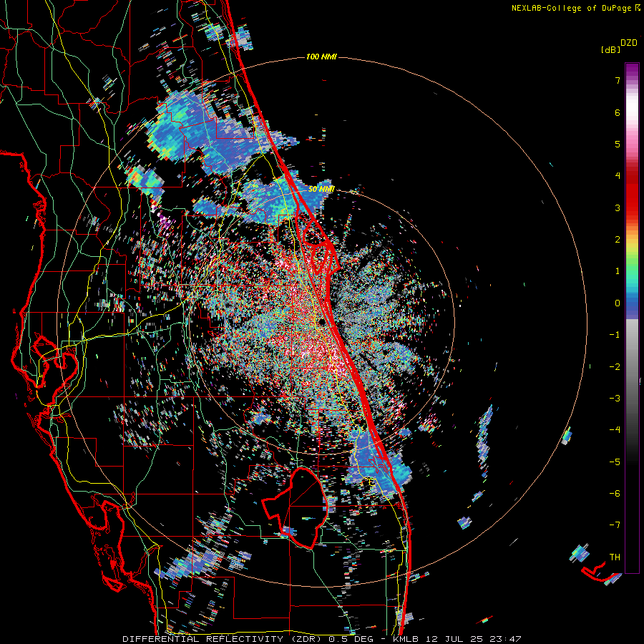Viewport: 644px width, 644px height.
Task: Click the 3 value on color scale
Action: pyautogui.click(x=618, y=208)
